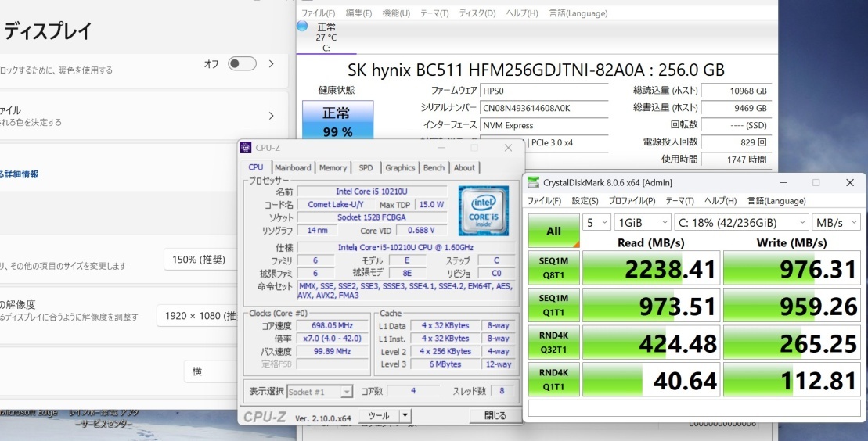Screen dimensions: 868x441
Task: Run the SEQ1M Q8T1 benchmark
Action: 553,268
